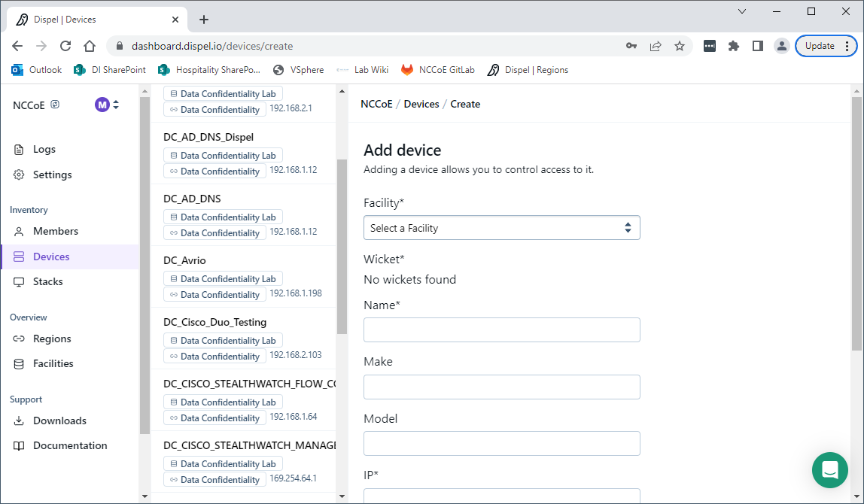The width and height of the screenshot is (864, 504).
Task: Click the Name input field
Action: point(501,329)
